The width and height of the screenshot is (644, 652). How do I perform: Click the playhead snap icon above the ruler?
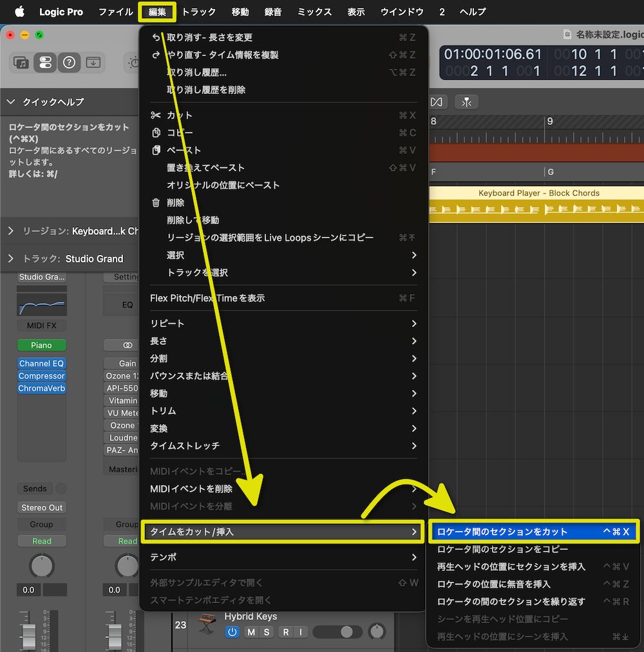pyautogui.click(x=466, y=102)
